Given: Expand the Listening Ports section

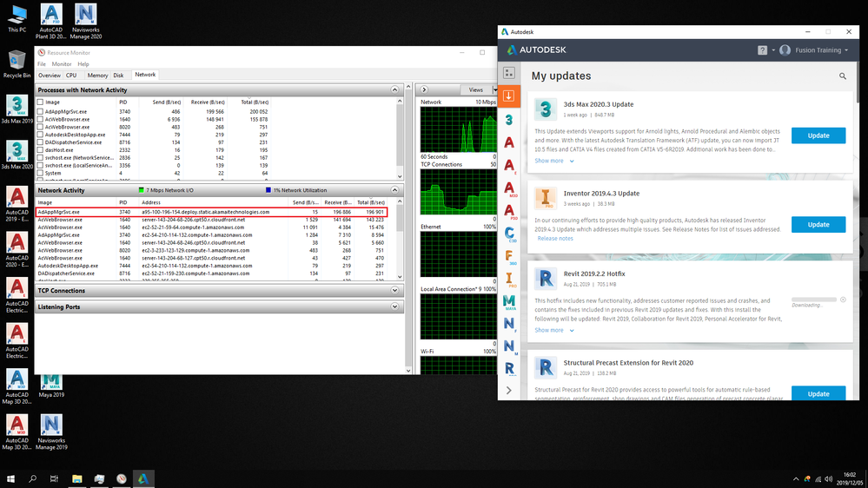Looking at the screenshot, I should pyautogui.click(x=394, y=307).
